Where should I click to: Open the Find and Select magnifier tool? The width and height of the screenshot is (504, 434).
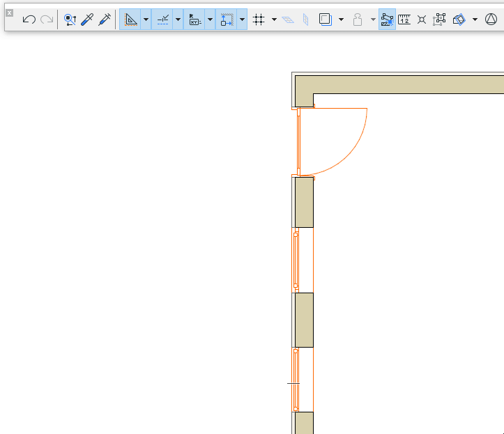70,20
